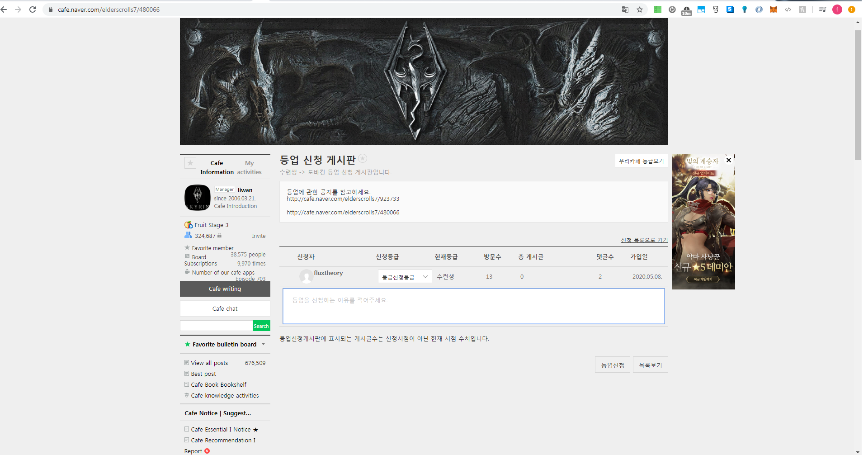868x455 pixels.
Task: Open the Cafe writing button
Action: coord(225,289)
